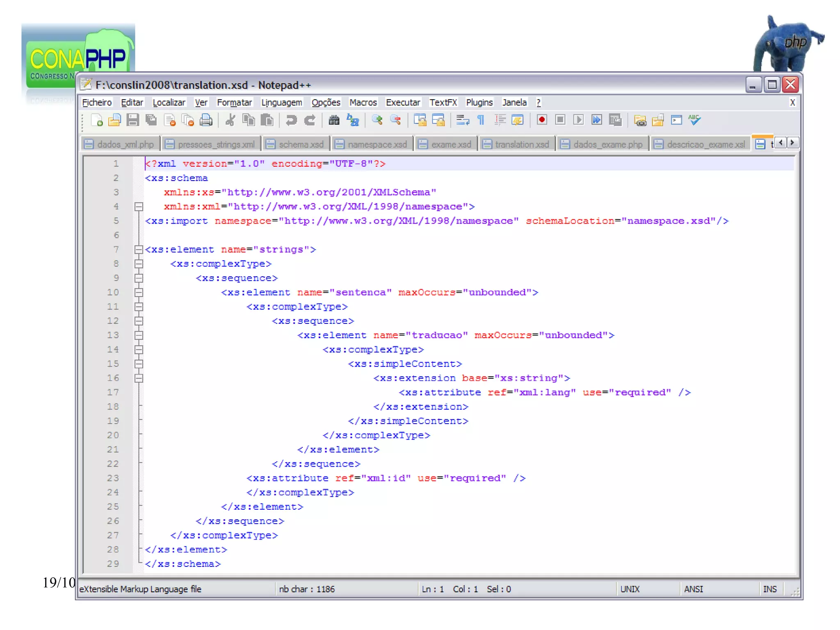The height and width of the screenshot is (630, 840).
Task: Start macro recording with red dot
Action: (x=542, y=120)
